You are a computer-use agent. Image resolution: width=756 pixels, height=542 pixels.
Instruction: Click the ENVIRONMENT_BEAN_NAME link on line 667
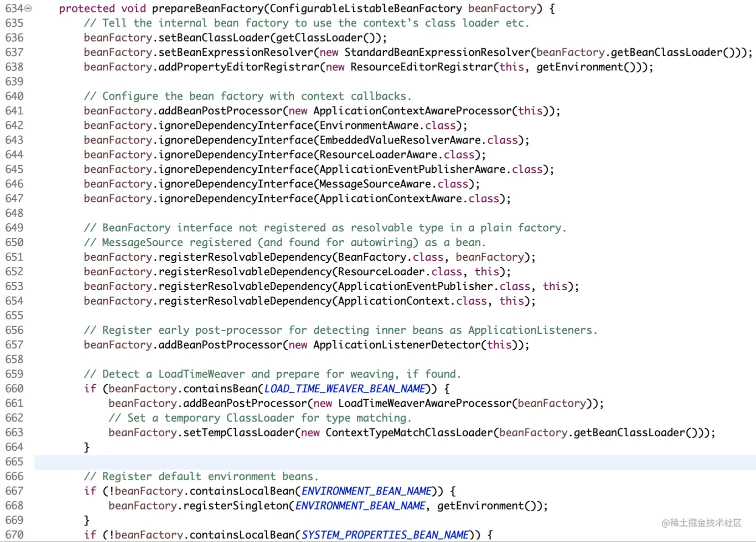[366, 491]
